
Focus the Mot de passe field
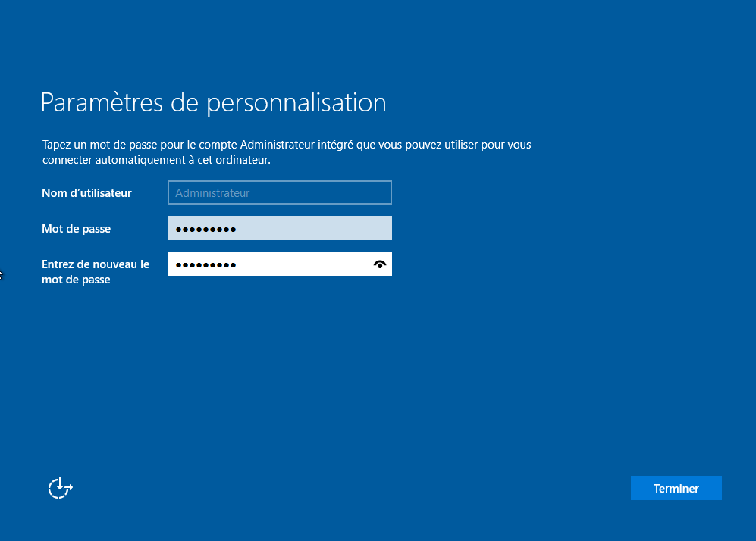[x=279, y=229]
